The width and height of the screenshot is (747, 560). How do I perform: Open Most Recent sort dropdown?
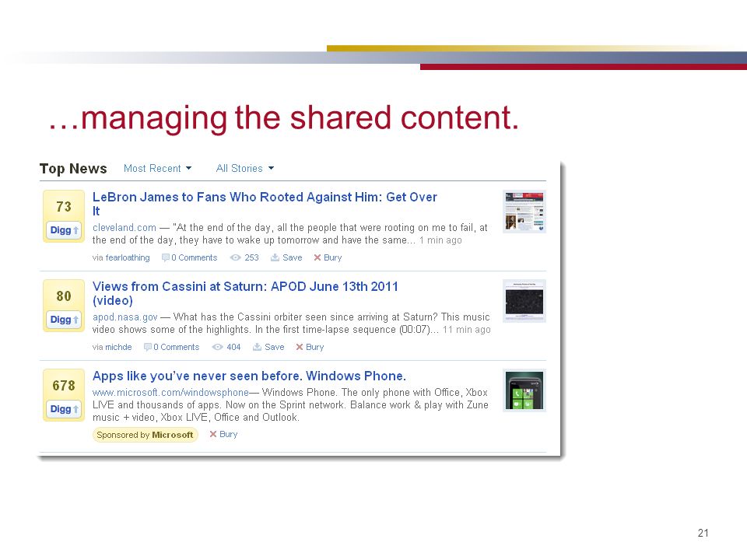[157, 169]
